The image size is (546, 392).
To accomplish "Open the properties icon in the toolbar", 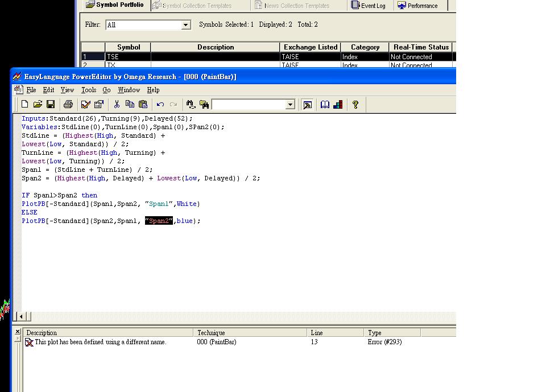I will point(99,104).
